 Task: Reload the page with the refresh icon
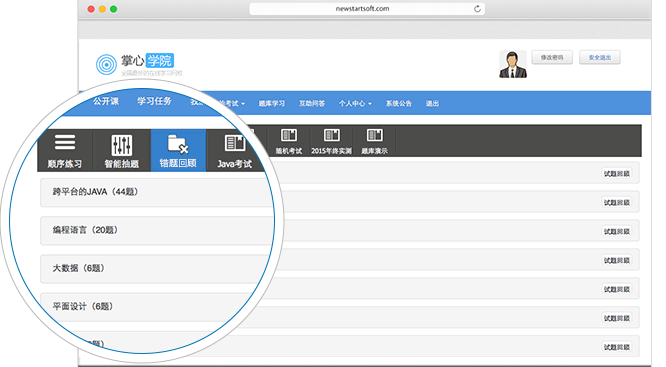click(x=477, y=9)
